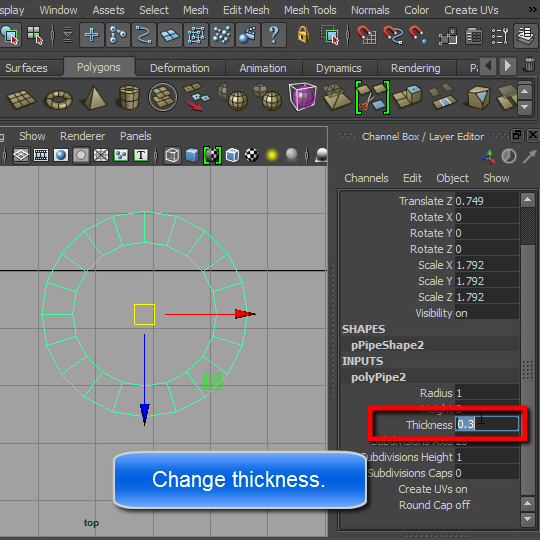Image resolution: width=540 pixels, height=540 pixels.
Task: Toggle the viewport grid icon
Action: 21,155
